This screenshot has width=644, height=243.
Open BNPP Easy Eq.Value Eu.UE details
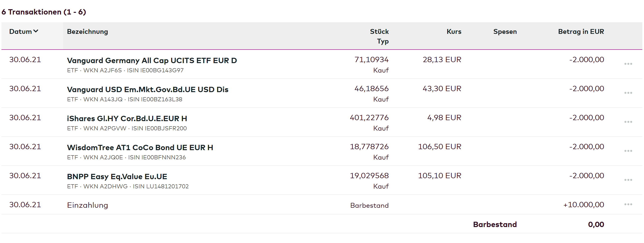coord(117,177)
